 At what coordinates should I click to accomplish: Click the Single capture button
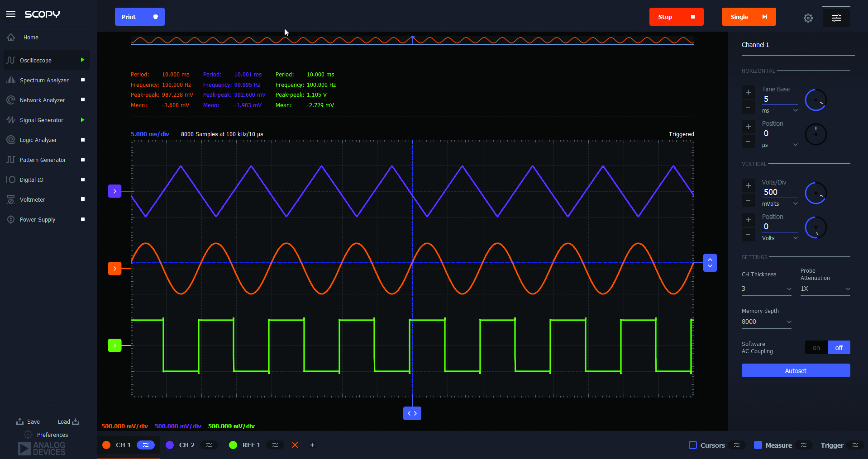tap(749, 17)
